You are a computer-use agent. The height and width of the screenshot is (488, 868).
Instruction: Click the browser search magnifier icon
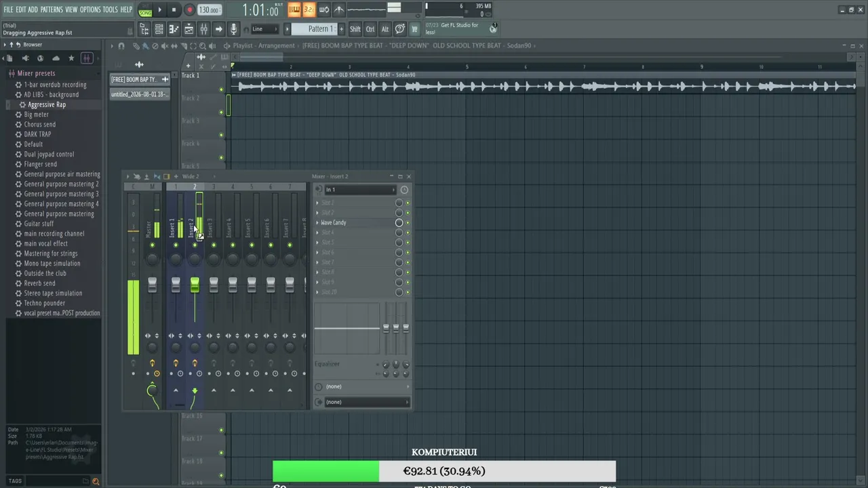click(x=96, y=481)
